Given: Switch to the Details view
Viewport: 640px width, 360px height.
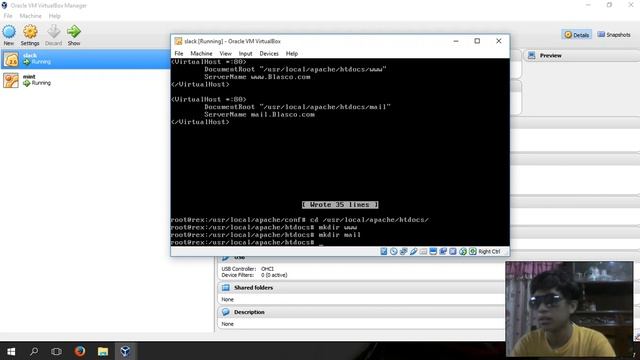Looking at the screenshot, I should pos(577,35).
